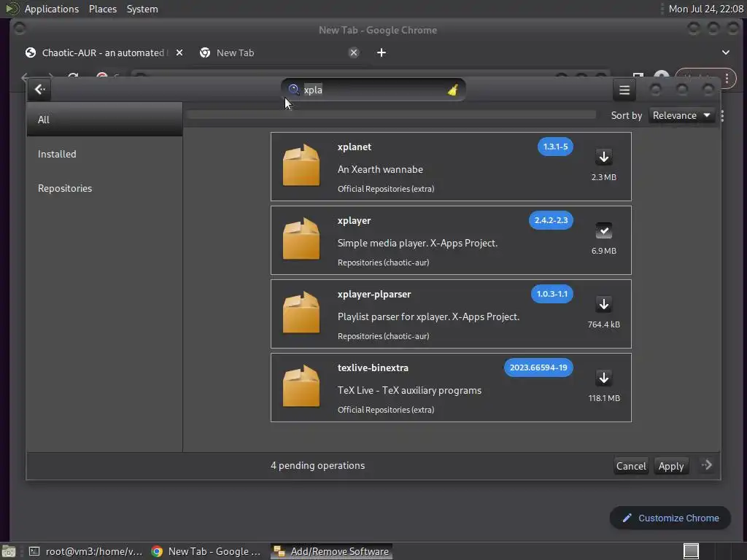Click the forward arrow next to Apply
The width and height of the screenshot is (747, 560).
[x=706, y=465]
